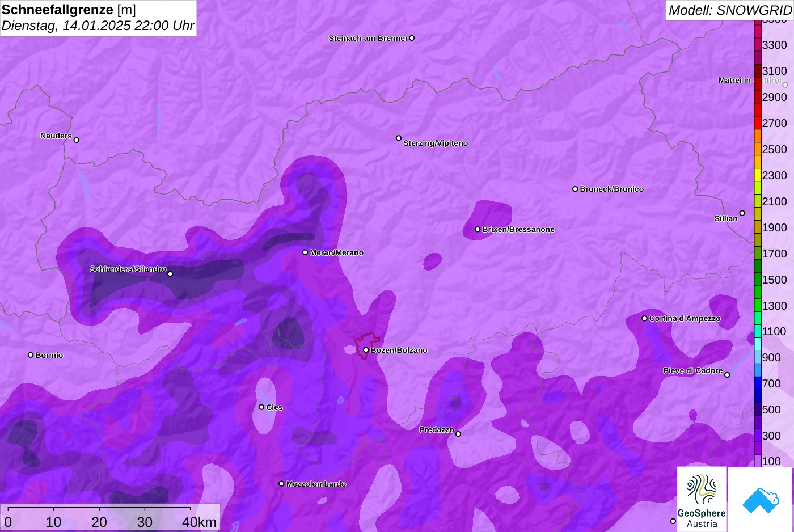The width and height of the screenshot is (794, 532).
Task: Click the Bormio location marker
Action: tap(31, 355)
